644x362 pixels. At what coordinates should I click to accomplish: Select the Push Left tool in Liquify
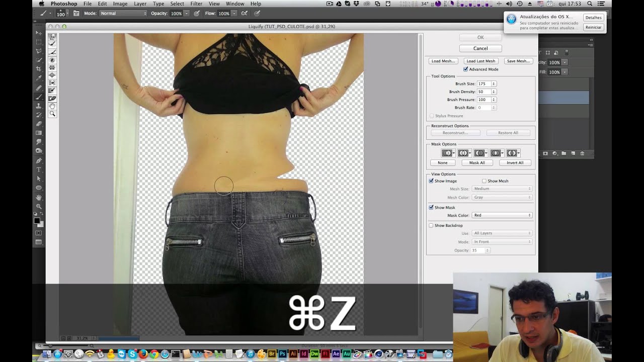point(52,83)
